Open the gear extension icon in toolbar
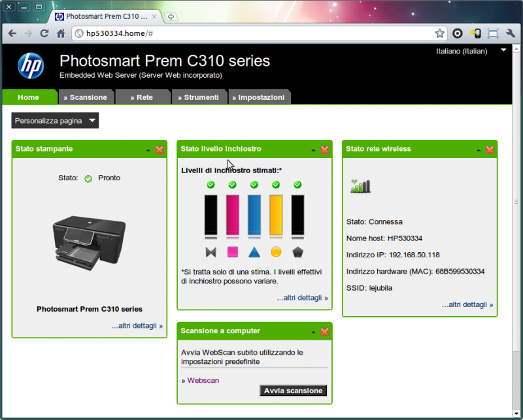Image resolution: width=523 pixels, height=420 pixels. coord(457,33)
